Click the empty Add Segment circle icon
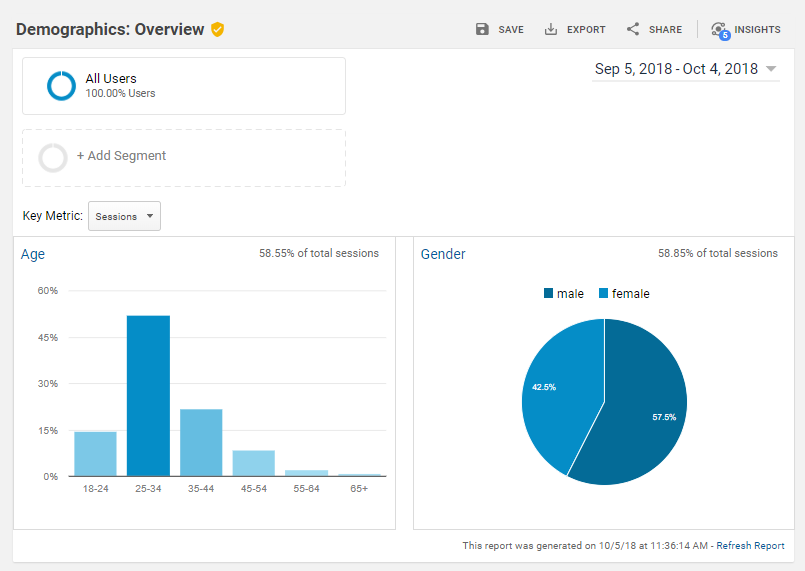The width and height of the screenshot is (805, 571). click(53, 157)
